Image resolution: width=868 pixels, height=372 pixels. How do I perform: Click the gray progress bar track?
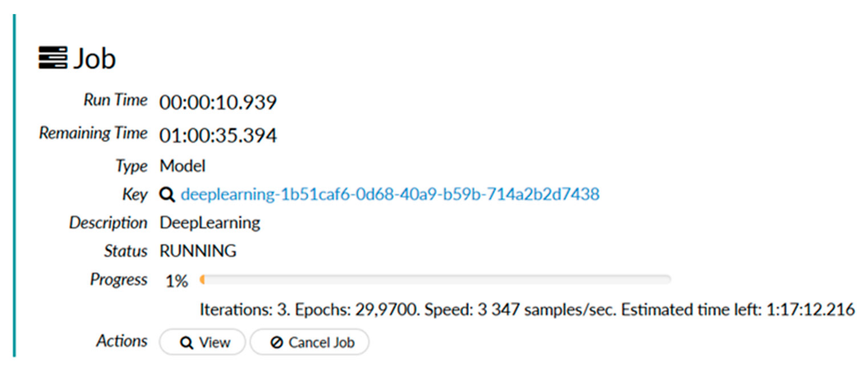coord(438,280)
